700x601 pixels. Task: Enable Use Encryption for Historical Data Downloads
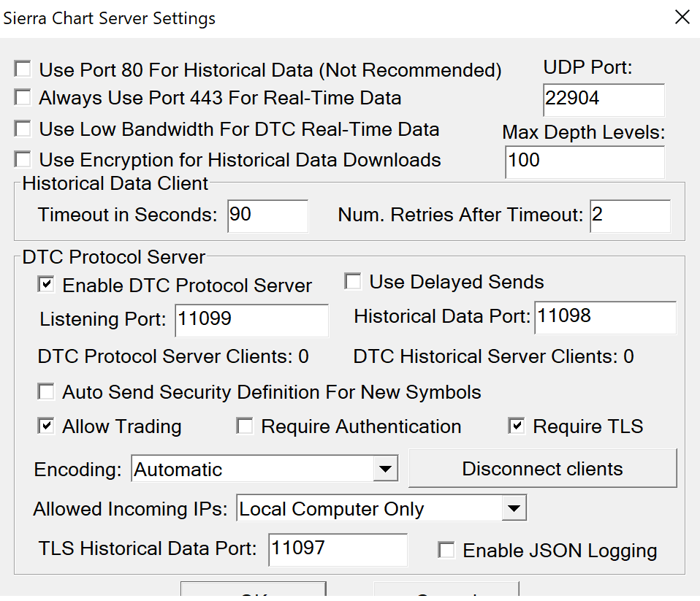point(23,159)
